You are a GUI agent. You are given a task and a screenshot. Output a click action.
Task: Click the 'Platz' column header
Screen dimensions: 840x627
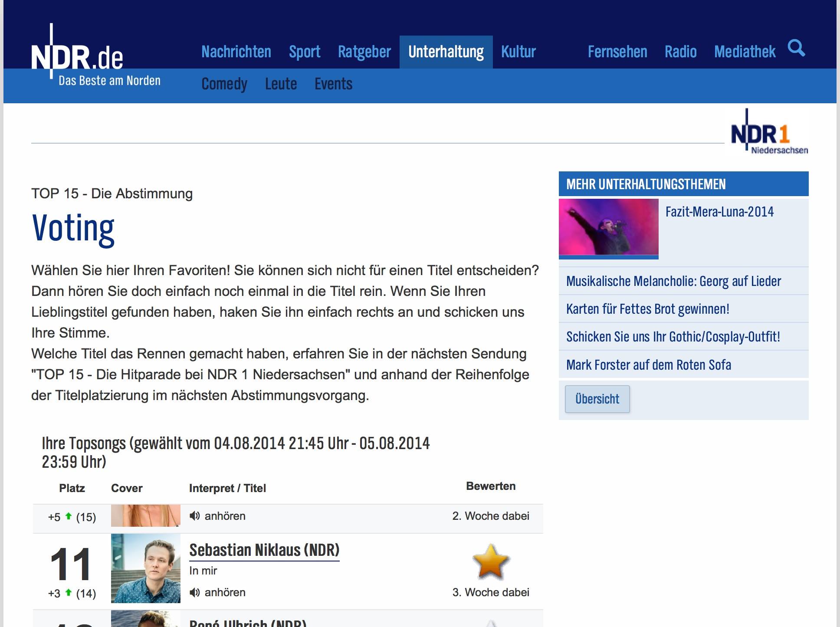(x=72, y=488)
